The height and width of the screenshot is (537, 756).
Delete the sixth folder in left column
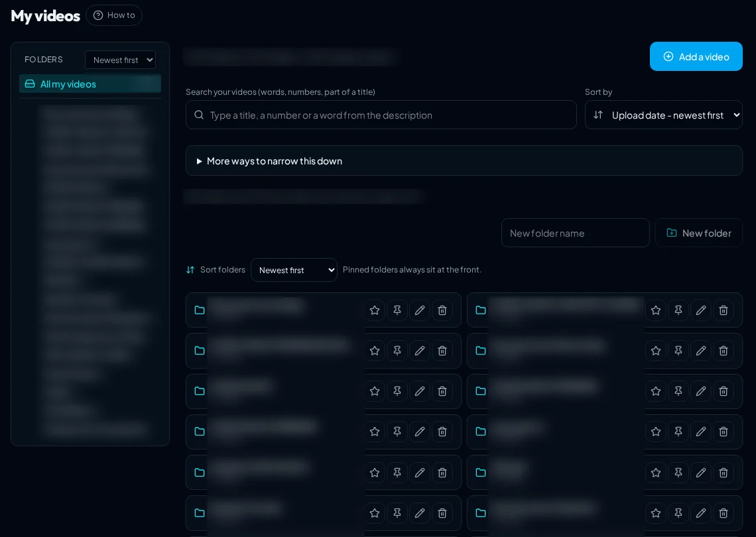(442, 513)
